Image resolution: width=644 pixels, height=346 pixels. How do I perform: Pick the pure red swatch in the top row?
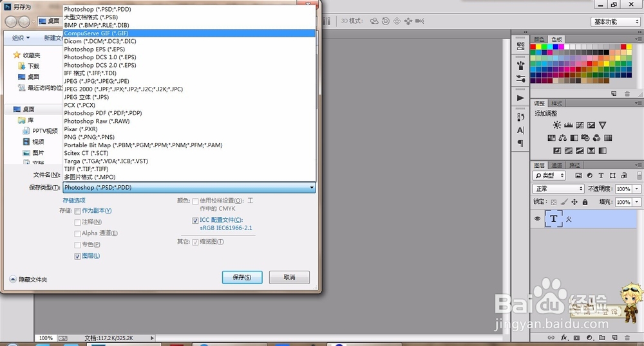(x=533, y=47)
